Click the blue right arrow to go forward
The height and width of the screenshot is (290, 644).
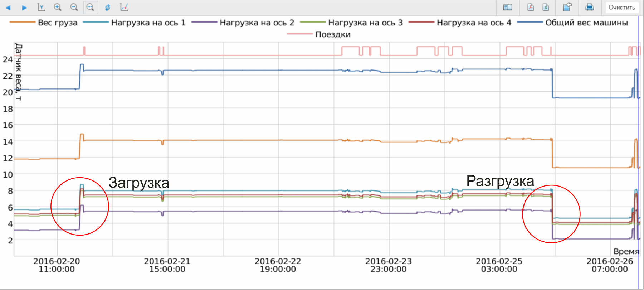pos(24,8)
